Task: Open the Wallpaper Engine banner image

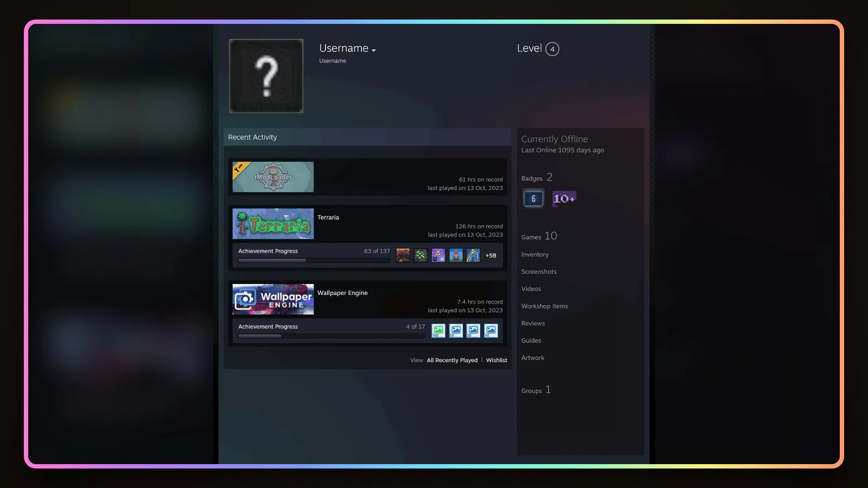Action: [273, 299]
